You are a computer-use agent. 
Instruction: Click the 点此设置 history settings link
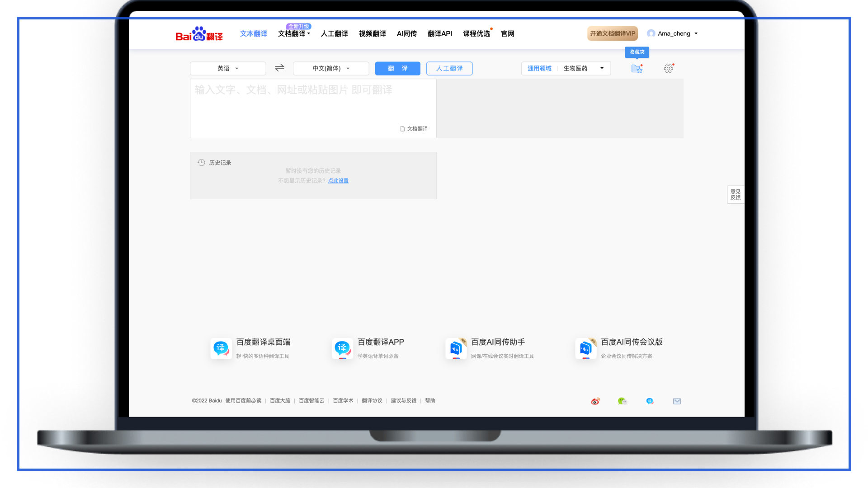338,180
